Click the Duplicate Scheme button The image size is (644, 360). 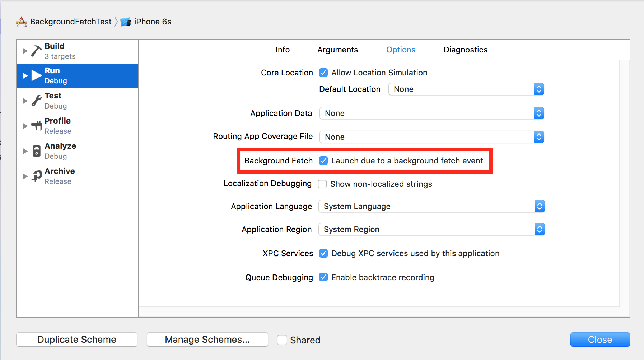(77, 340)
